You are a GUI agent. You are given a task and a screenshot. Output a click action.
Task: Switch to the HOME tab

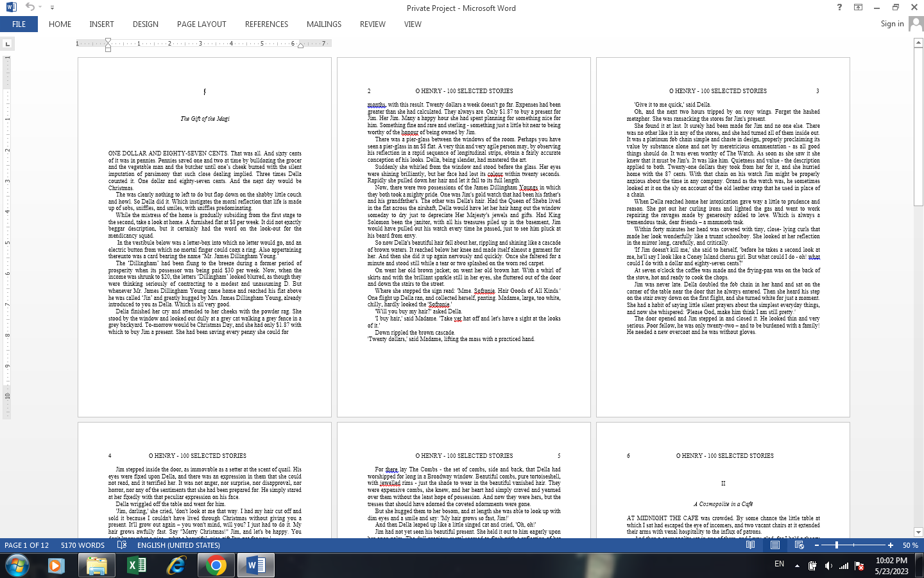coord(60,24)
